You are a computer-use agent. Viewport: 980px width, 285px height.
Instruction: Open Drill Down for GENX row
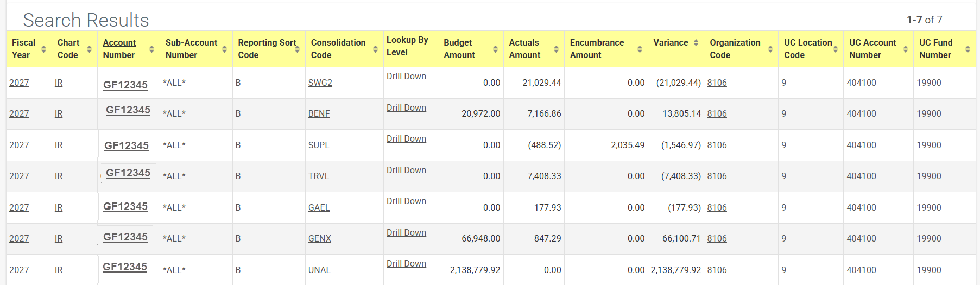406,232
